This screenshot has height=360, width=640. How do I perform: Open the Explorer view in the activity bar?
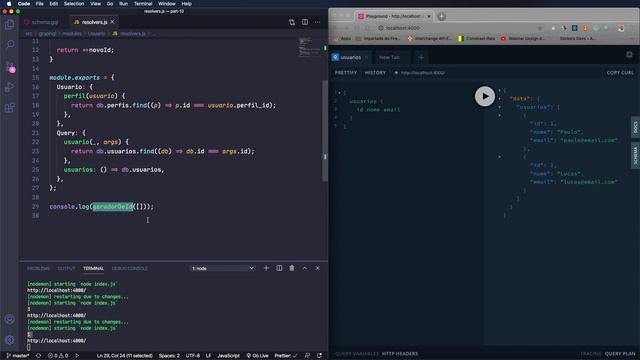click(9, 24)
